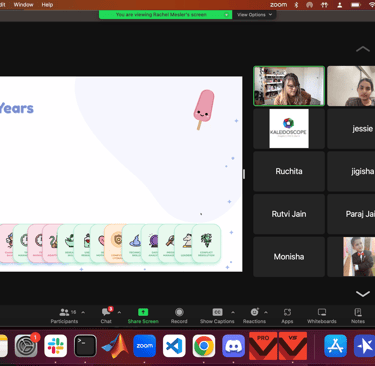
Task: Open the Participants panel
Action: (x=64, y=316)
